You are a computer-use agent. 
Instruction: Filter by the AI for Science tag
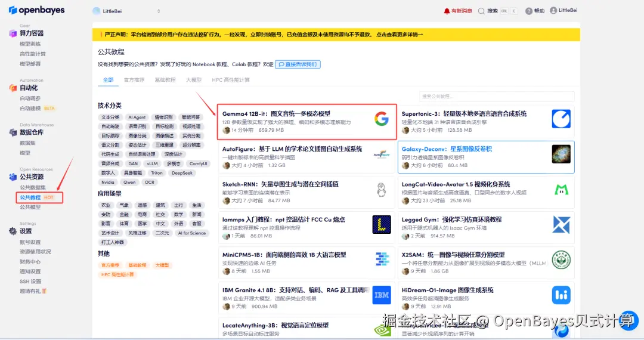pyautogui.click(x=192, y=233)
